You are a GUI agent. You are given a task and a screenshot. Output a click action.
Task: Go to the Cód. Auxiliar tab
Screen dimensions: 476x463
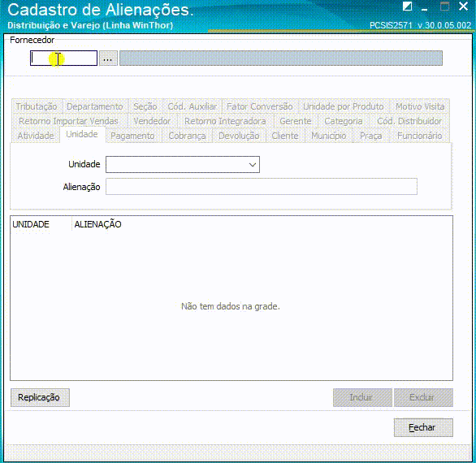pyautogui.click(x=193, y=106)
